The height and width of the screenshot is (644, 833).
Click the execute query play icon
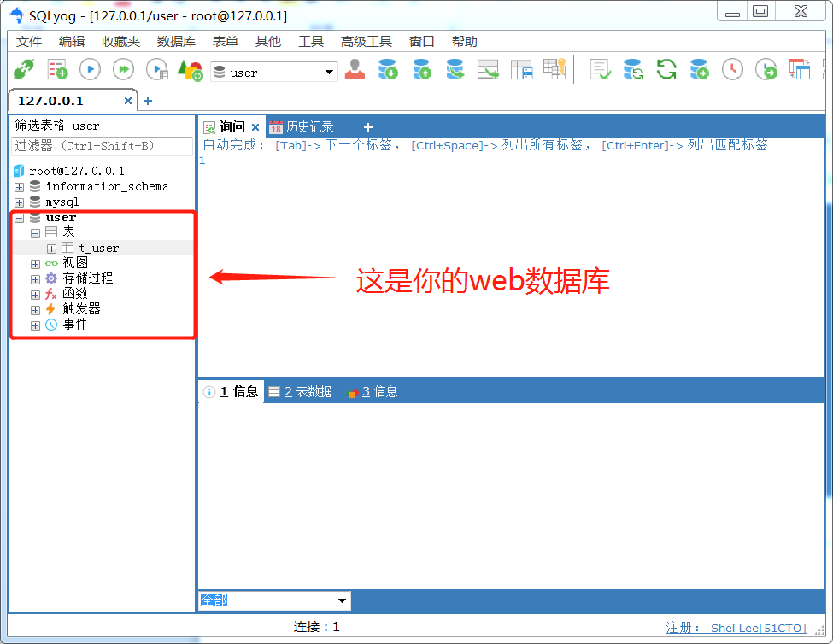pos(91,69)
